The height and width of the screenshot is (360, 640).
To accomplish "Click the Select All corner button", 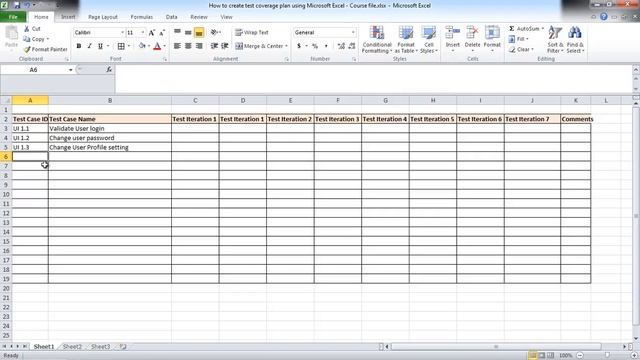I will point(6,100).
